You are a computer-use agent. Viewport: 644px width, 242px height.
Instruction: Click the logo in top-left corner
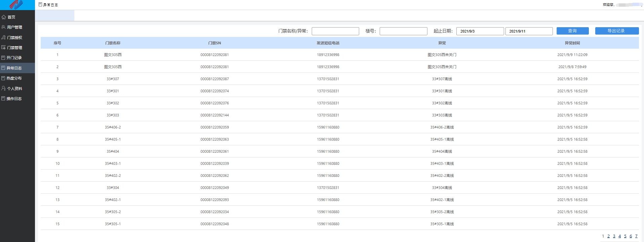click(x=16, y=5)
